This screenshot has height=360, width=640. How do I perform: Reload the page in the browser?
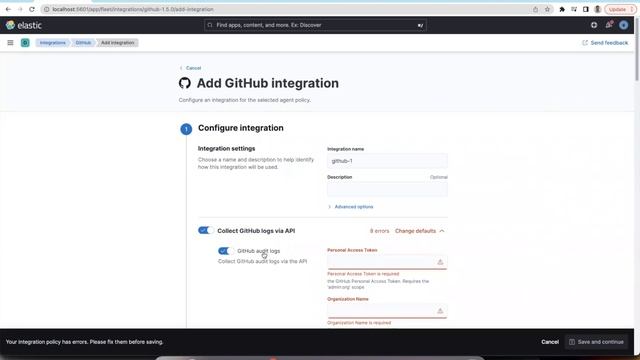(32, 9)
